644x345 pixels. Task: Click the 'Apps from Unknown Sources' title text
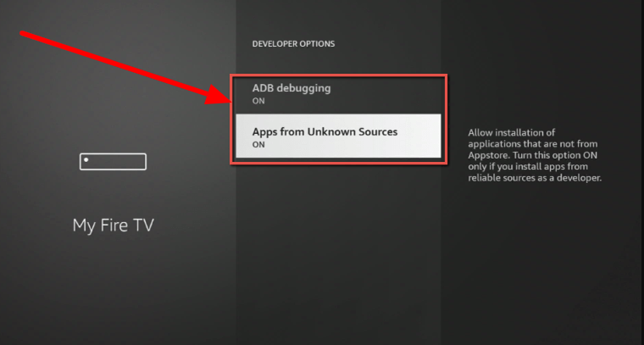[x=325, y=131]
